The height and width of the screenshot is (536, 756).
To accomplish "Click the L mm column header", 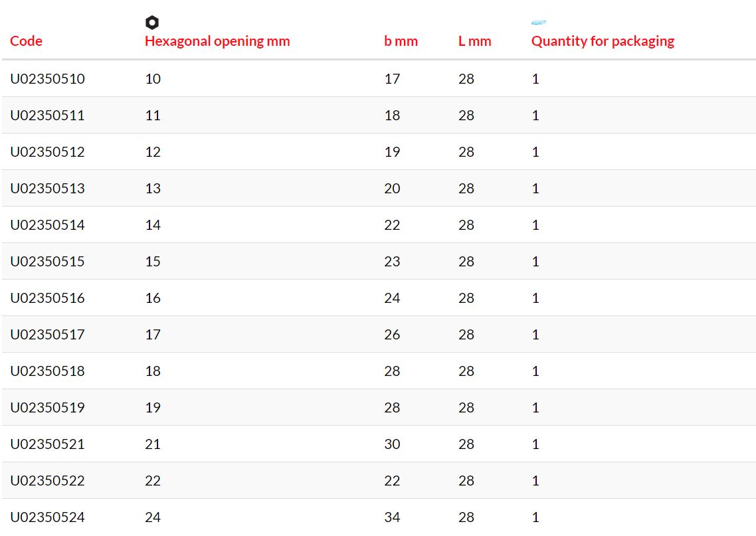I will (x=475, y=41).
